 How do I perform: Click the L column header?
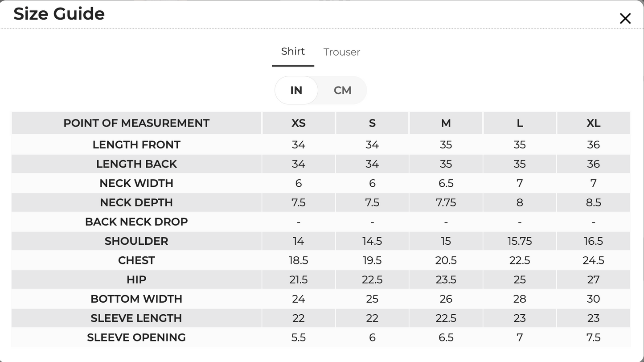click(520, 123)
